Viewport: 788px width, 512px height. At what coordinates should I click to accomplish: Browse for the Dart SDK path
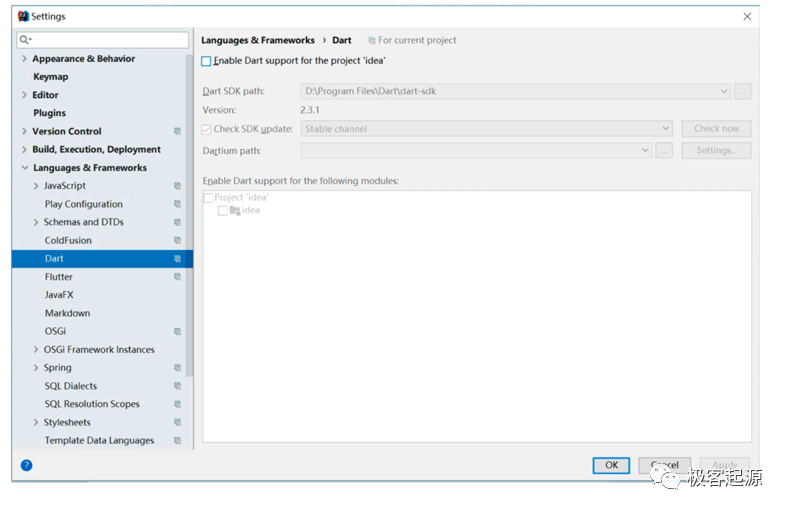[x=742, y=91]
